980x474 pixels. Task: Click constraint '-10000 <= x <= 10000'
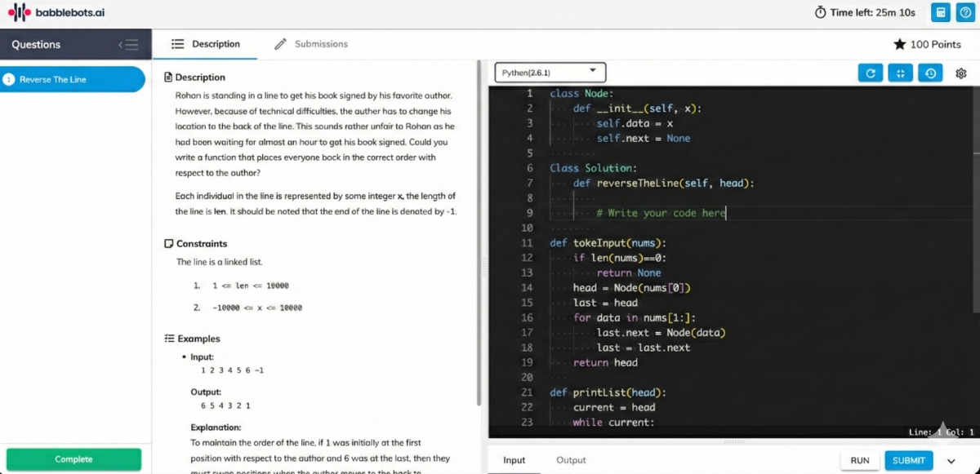coord(257,308)
